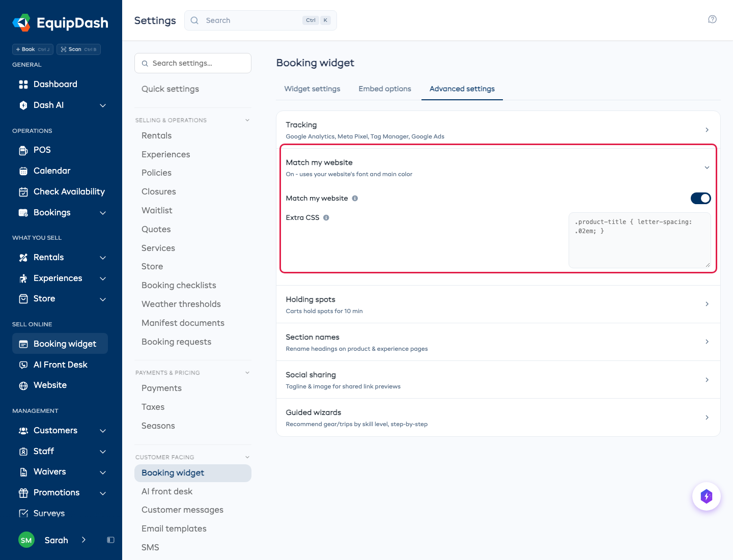Click the Promotions gift icon

pyautogui.click(x=23, y=493)
